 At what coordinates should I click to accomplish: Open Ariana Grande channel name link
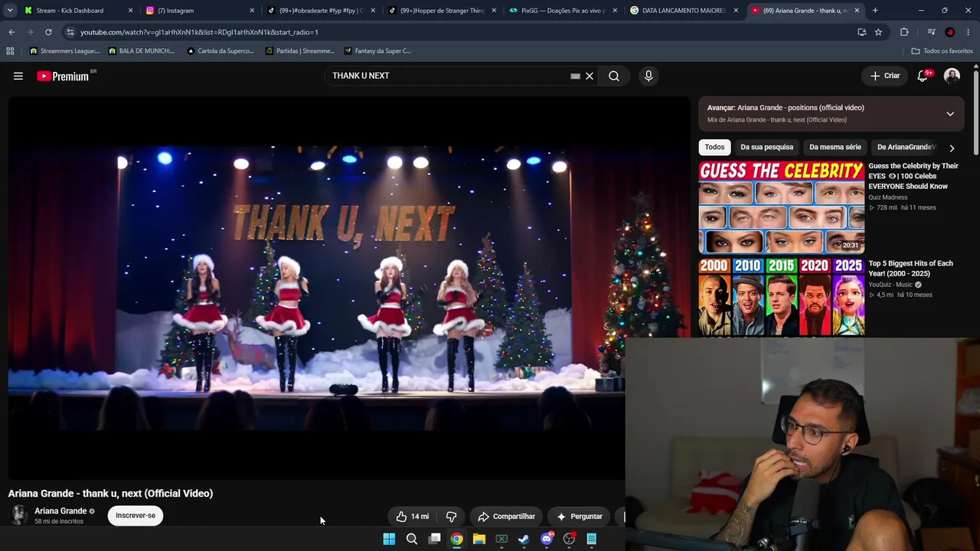[60, 511]
